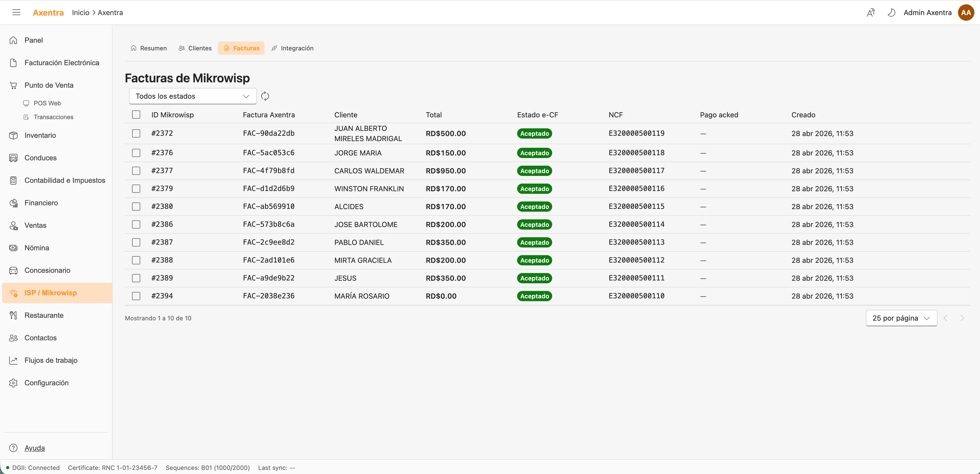980x474 pixels.
Task: Click the Inventario box icon
Action: (13, 135)
